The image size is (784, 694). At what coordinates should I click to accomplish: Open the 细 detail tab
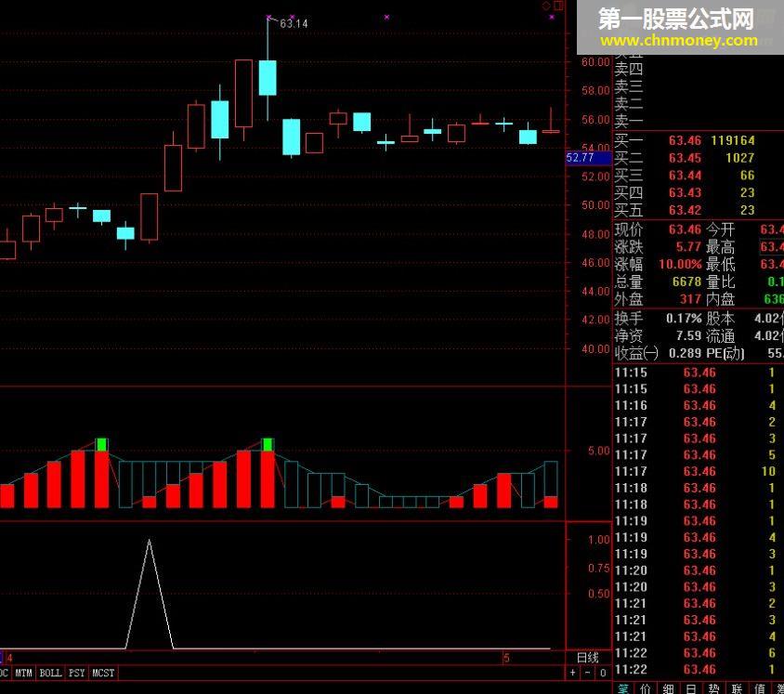[669, 688]
